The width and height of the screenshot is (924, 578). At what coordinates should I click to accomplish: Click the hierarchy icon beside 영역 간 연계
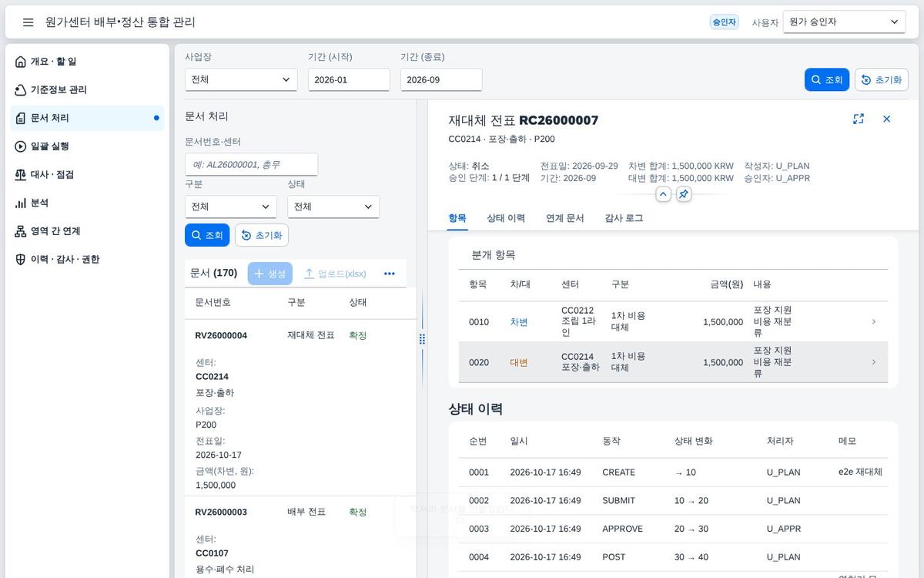tap(21, 231)
